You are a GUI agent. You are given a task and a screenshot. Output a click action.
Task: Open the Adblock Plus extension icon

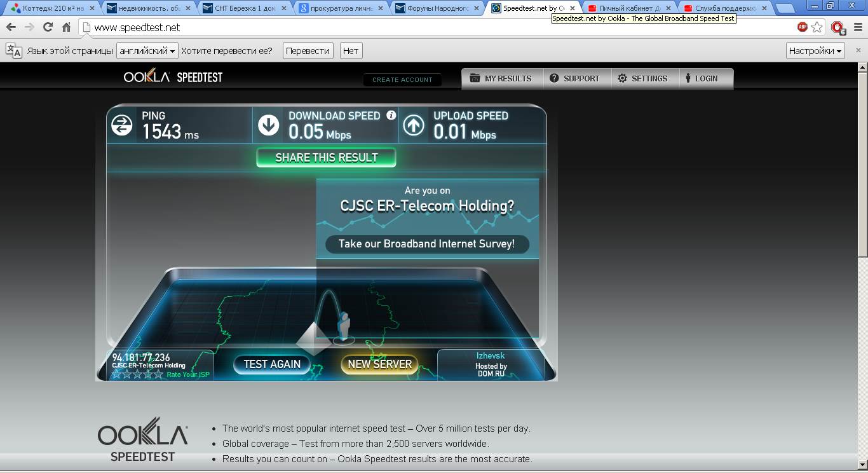[x=803, y=27]
